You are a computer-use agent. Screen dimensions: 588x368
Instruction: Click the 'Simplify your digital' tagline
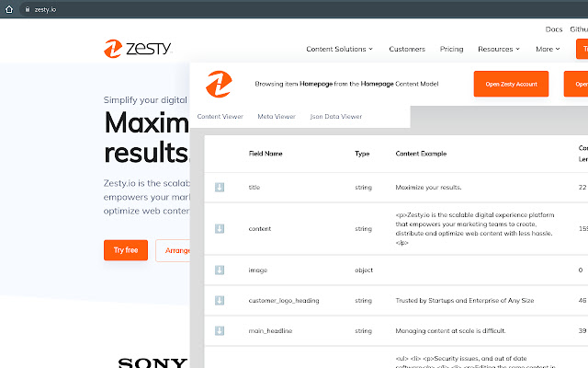145,100
